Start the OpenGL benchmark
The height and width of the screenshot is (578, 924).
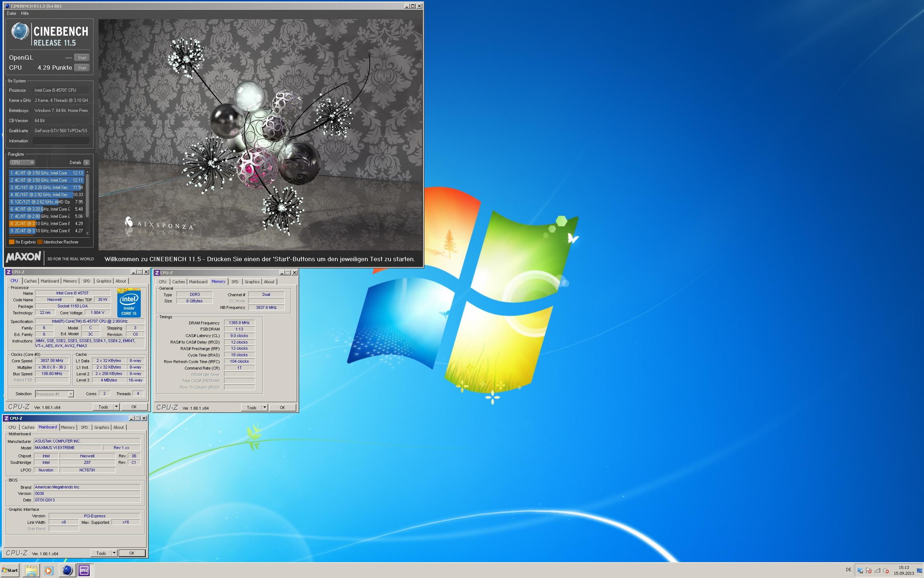[82, 58]
